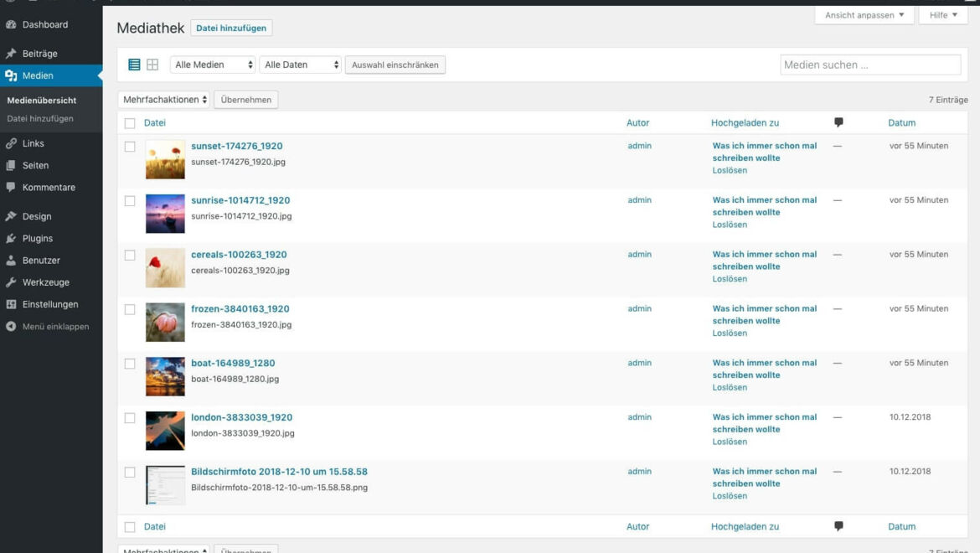980x553 pixels.
Task: Open Datei hinzufügen submenu item
Action: (40, 119)
